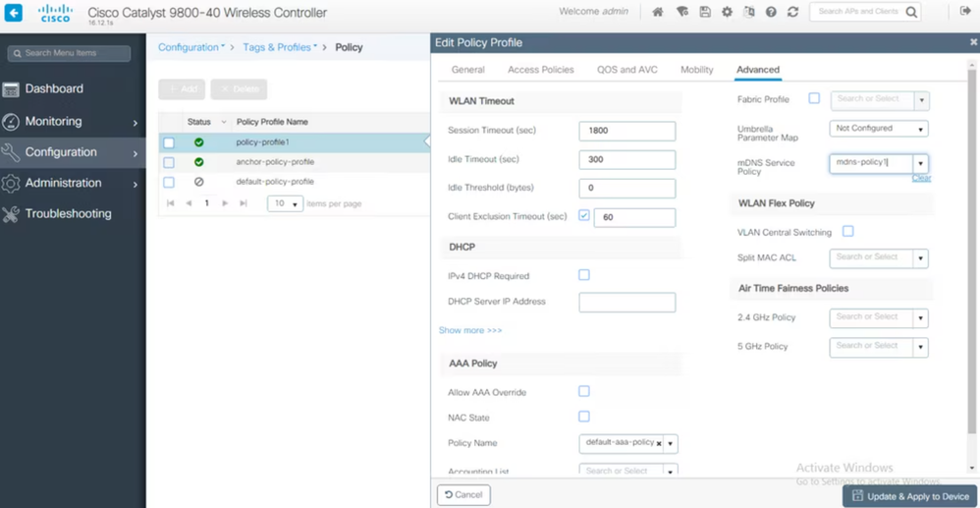This screenshot has height=508, width=980.
Task: Click Update & Apply to Device button
Action: (910, 496)
